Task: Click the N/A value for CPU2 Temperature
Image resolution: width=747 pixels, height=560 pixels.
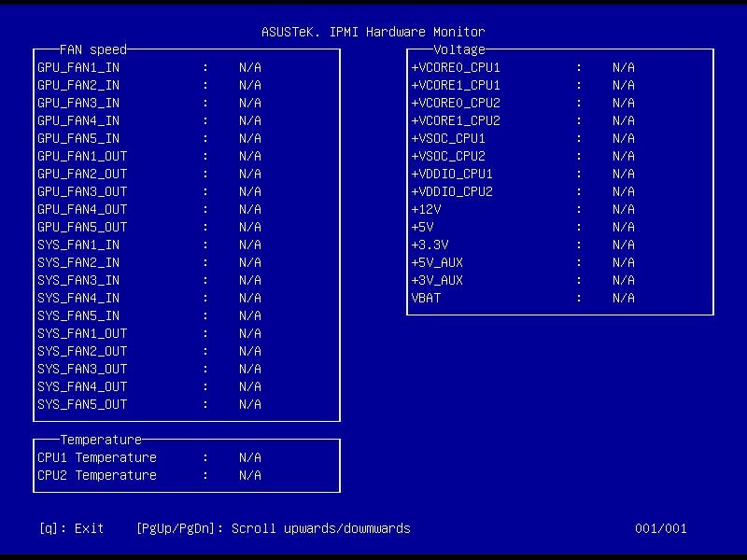Action: [x=250, y=475]
